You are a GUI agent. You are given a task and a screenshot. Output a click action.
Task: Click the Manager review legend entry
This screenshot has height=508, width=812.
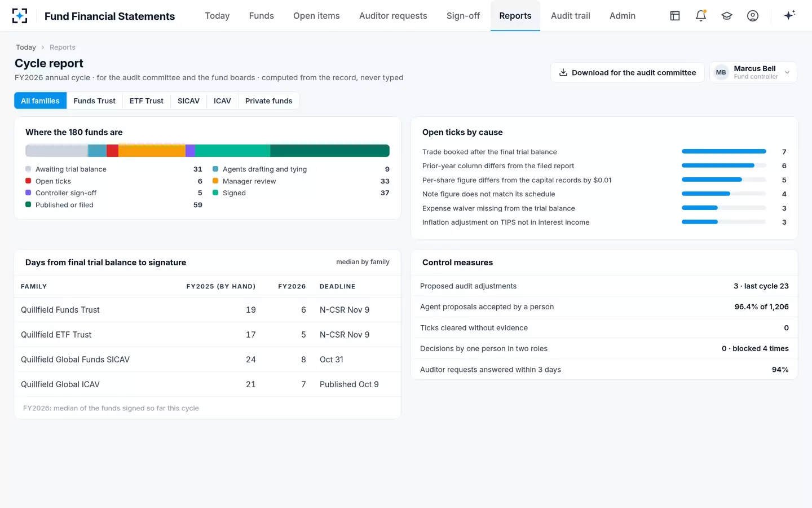[x=301, y=181]
